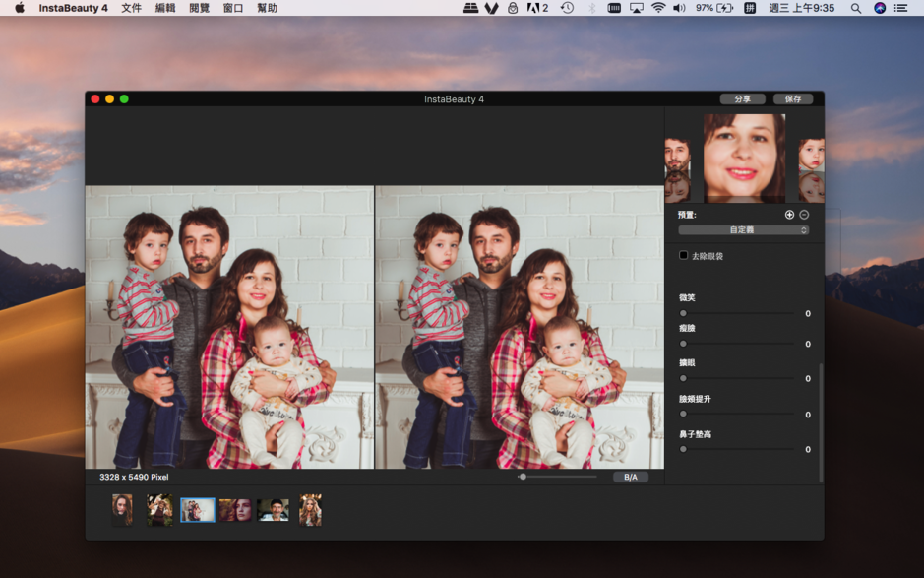The image size is (924, 578).
Task: Toggle the B/A before-after comparison
Action: point(631,476)
